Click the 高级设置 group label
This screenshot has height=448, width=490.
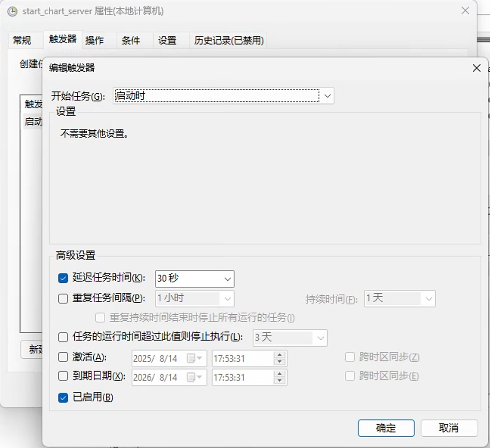(75, 255)
